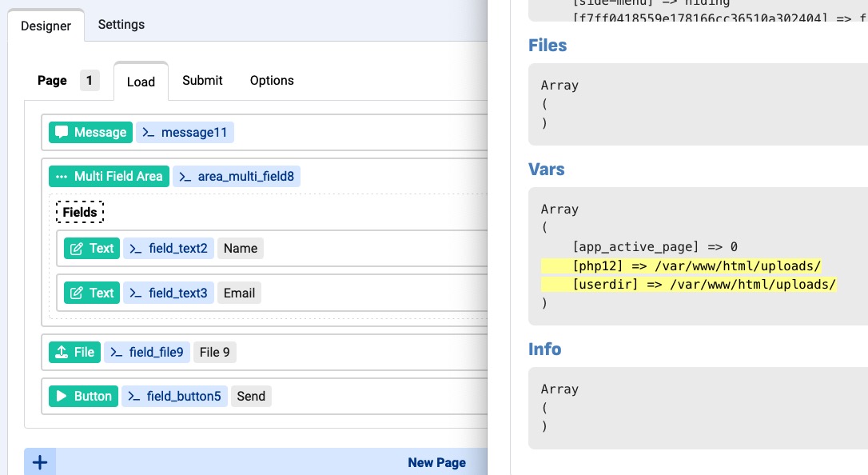Click the green Message block button
Viewport: 868px width, 475px height.
pos(91,132)
